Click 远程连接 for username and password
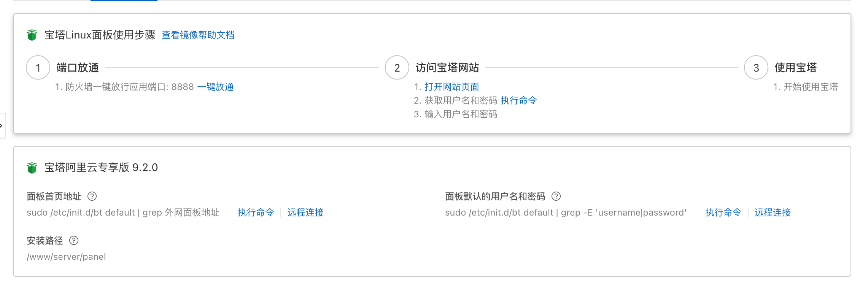Viewport: 868px width, 291px height. [773, 213]
